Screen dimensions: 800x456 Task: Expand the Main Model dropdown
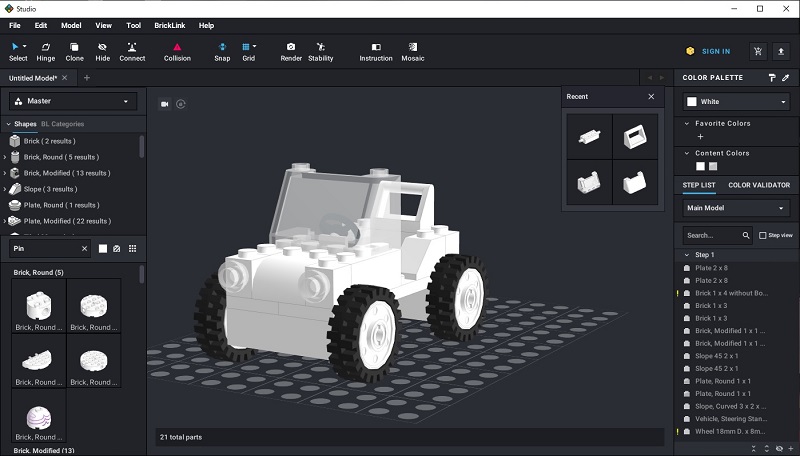(x=736, y=208)
